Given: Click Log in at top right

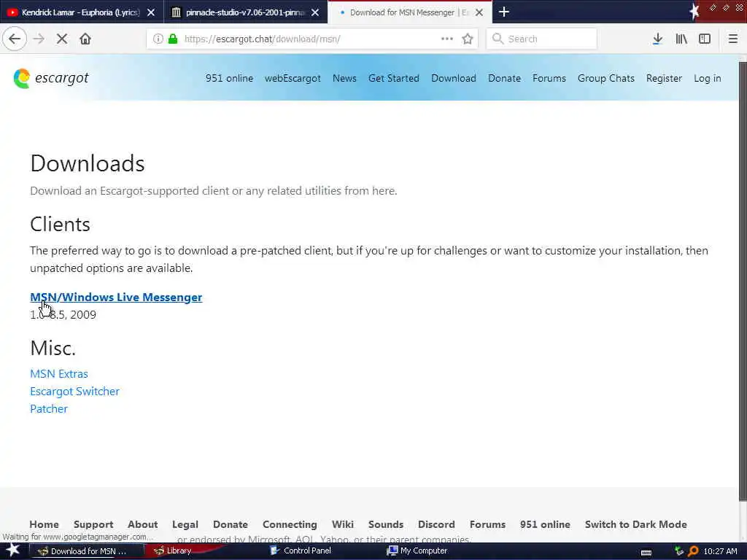Looking at the screenshot, I should pos(708,78).
